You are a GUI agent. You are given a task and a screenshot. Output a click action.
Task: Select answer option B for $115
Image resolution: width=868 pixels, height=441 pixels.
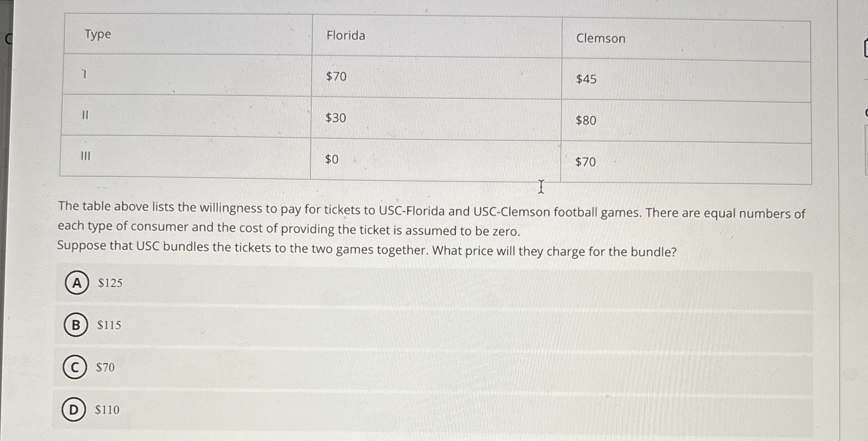click(108, 325)
